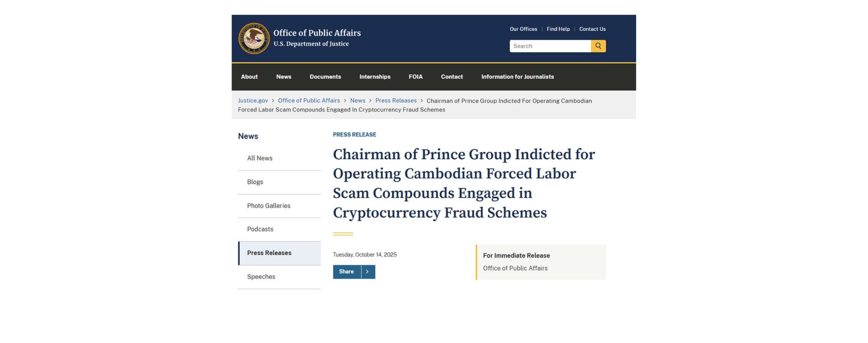
Task: Visit the Our Offices page
Action: (523, 29)
